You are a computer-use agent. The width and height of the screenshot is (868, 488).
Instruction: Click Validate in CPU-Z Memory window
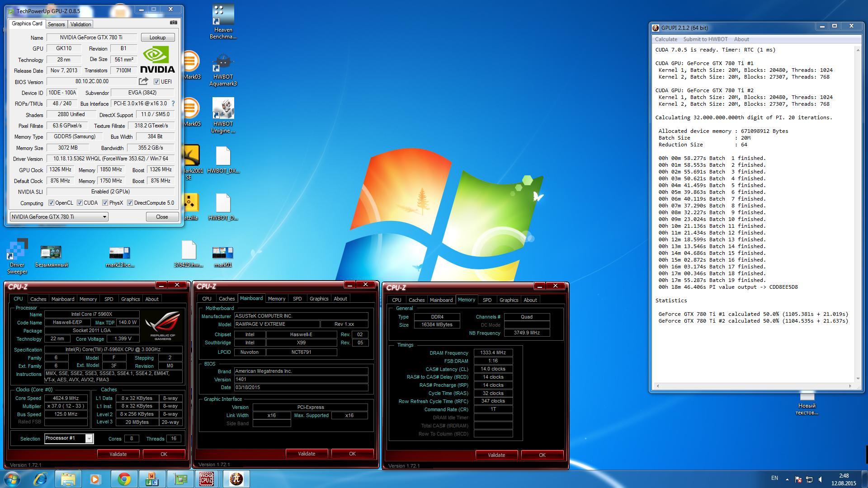[496, 455]
